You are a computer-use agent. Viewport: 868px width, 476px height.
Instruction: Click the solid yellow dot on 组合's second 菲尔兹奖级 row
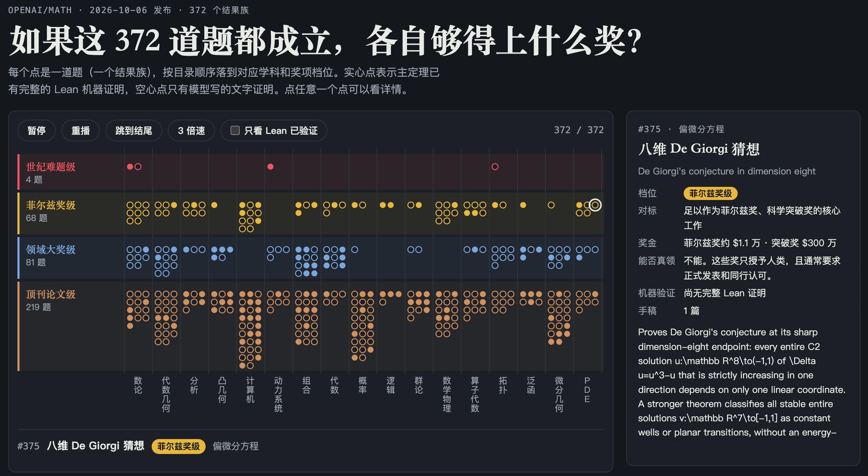point(298,213)
